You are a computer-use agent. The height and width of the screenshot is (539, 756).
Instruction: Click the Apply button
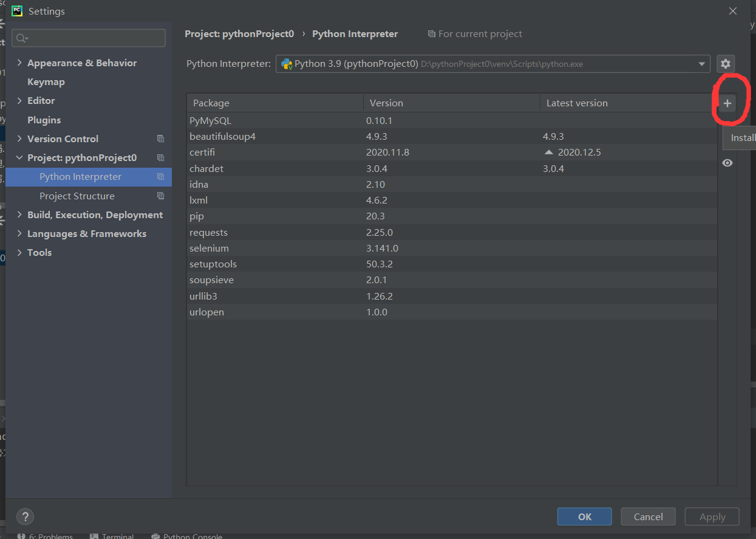tap(712, 517)
